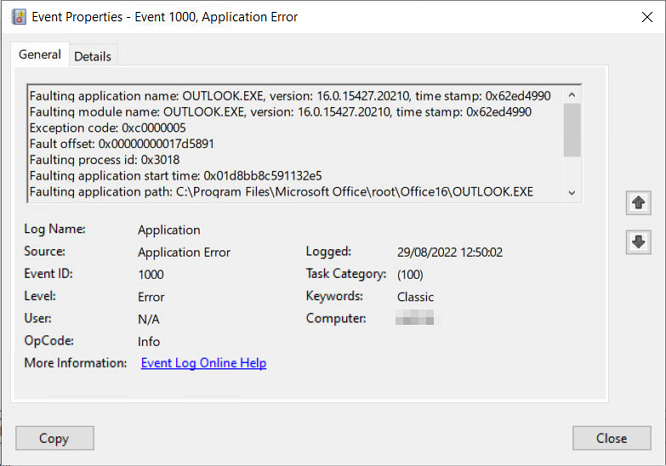Go to next event with down arrow
The width and height of the screenshot is (666, 466).
pyautogui.click(x=638, y=242)
